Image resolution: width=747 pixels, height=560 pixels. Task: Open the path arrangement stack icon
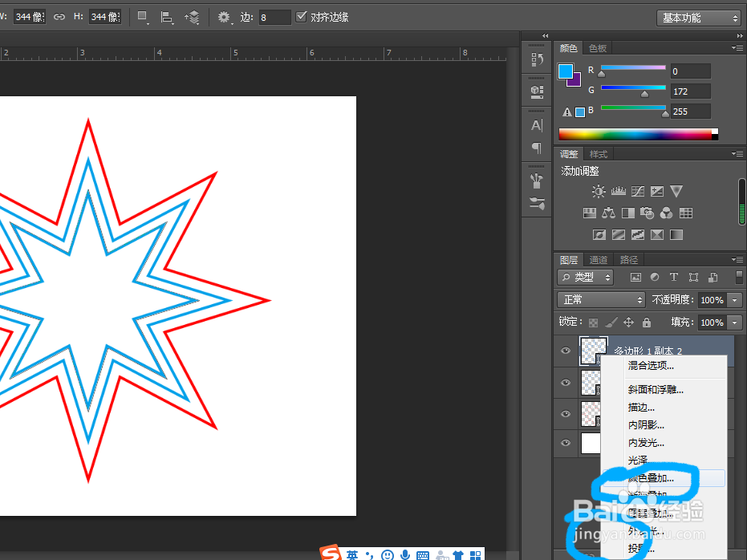(193, 18)
